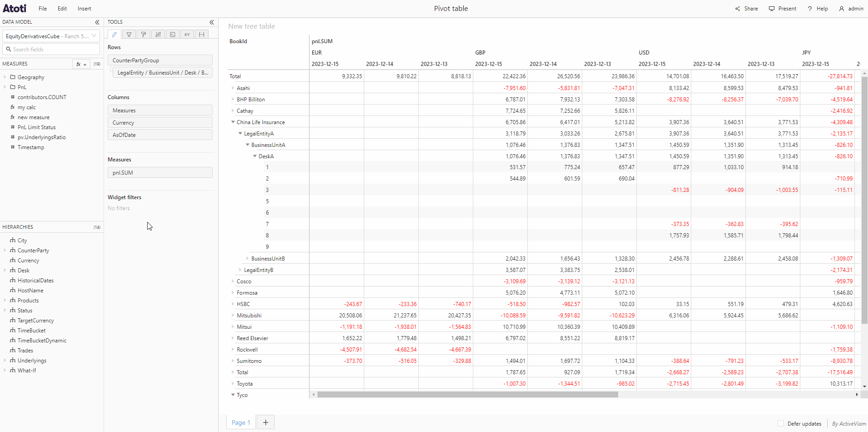This screenshot has height=432, width=868.
Task: Toggle the Defer updates checkbox
Action: coord(781,423)
